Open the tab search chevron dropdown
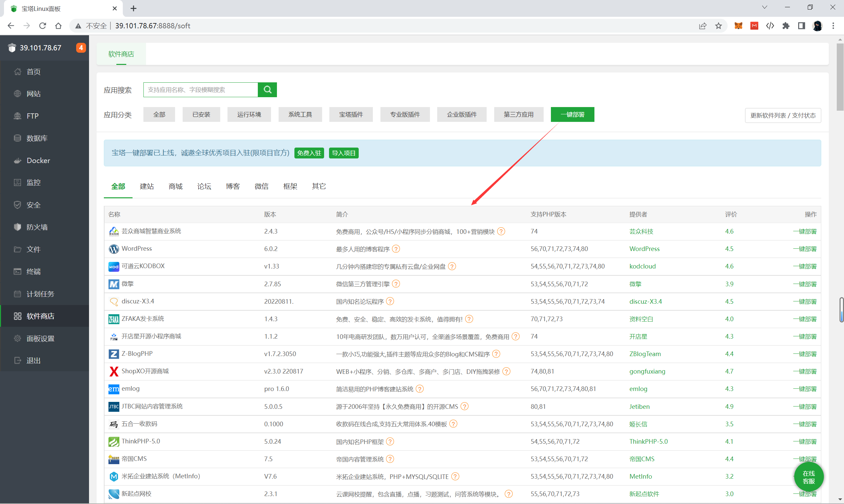Screen dimensions: 844x504 (x=765, y=8)
